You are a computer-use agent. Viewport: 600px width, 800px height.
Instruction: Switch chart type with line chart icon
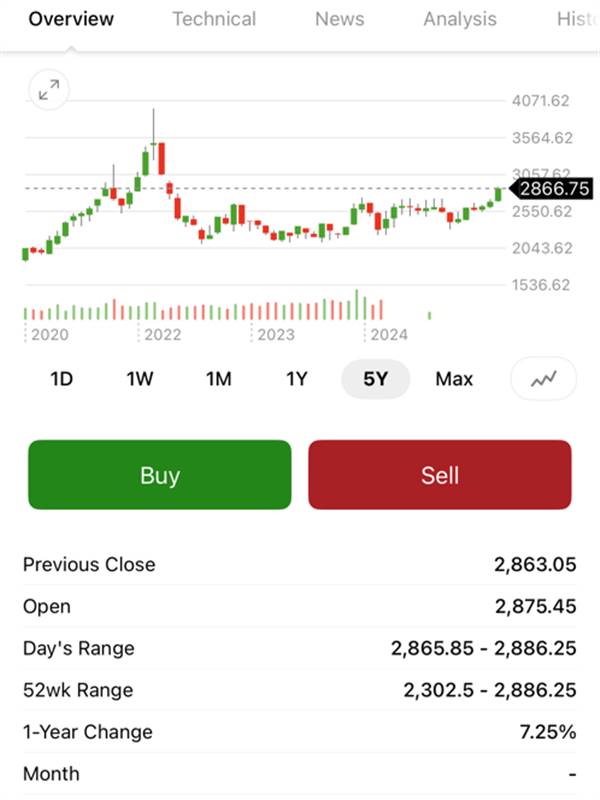[543, 379]
